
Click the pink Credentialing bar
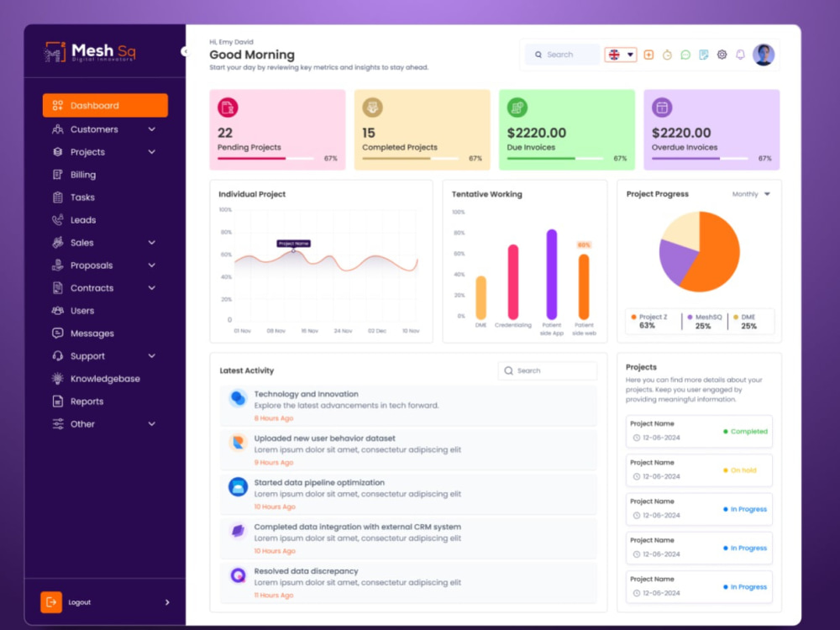tap(512, 281)
